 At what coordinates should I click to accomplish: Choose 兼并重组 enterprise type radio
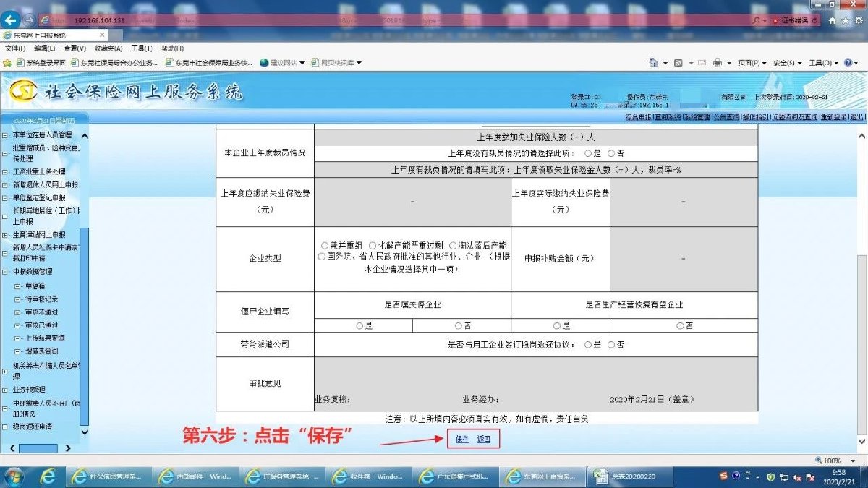pos(324,246)
